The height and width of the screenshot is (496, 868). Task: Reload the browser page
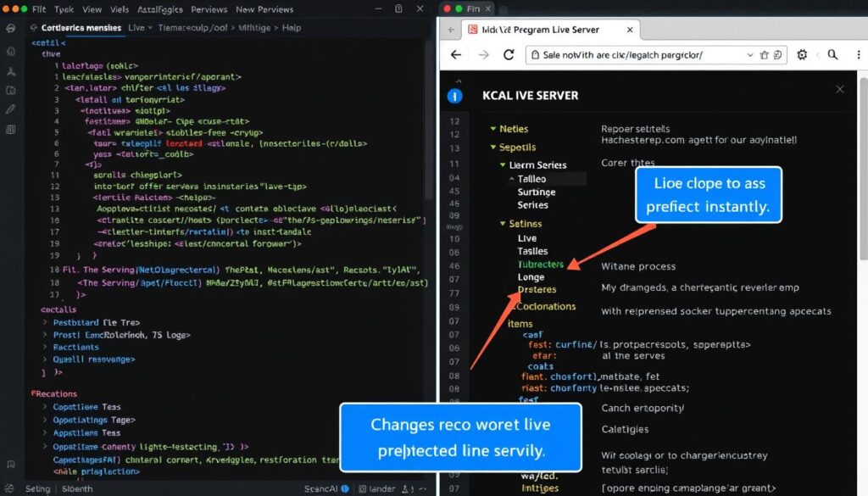pyautogui.click(x=509, y=55)
